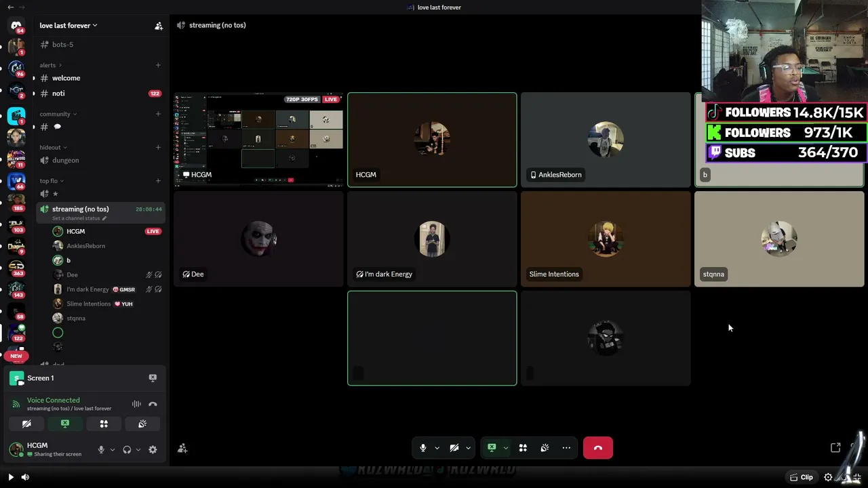Invite friends icon at bottom of call view
The image size is (868, 488).
(182, 448)
